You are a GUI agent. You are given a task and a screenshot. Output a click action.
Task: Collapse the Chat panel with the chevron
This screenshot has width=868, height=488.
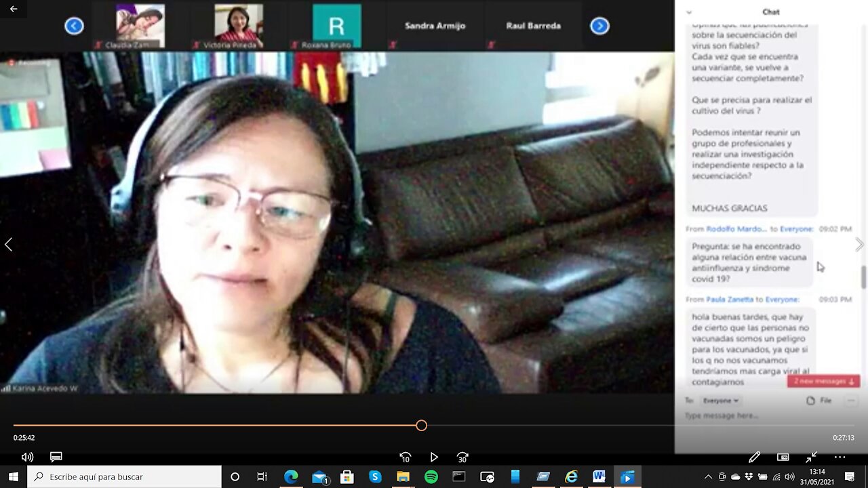point(689,12)
